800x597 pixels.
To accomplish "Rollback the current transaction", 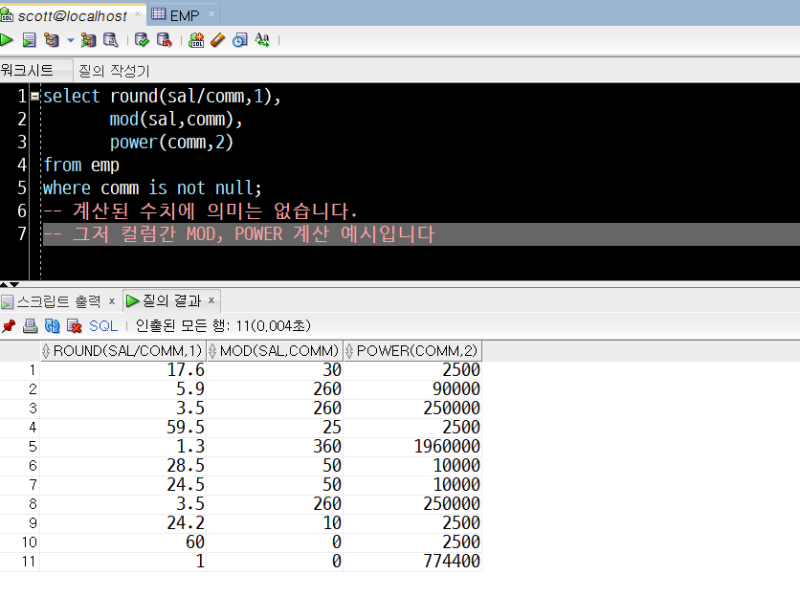I will (x=165, y=40).
